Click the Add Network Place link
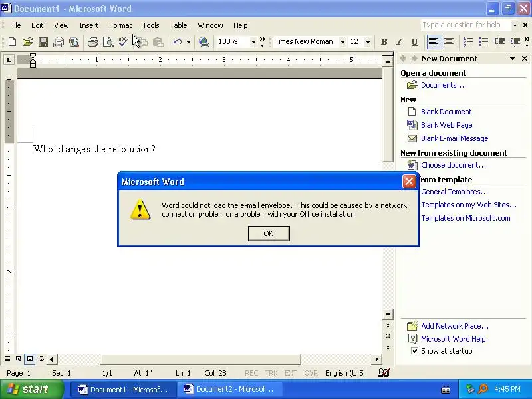Viewport: 532px width, 399px height. pos(455,326)
